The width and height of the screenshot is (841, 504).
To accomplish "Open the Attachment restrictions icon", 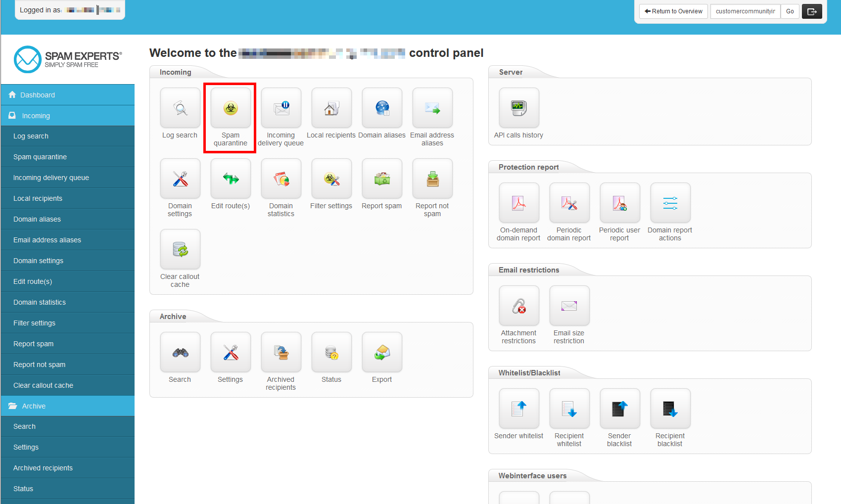I will pos(518,305).
